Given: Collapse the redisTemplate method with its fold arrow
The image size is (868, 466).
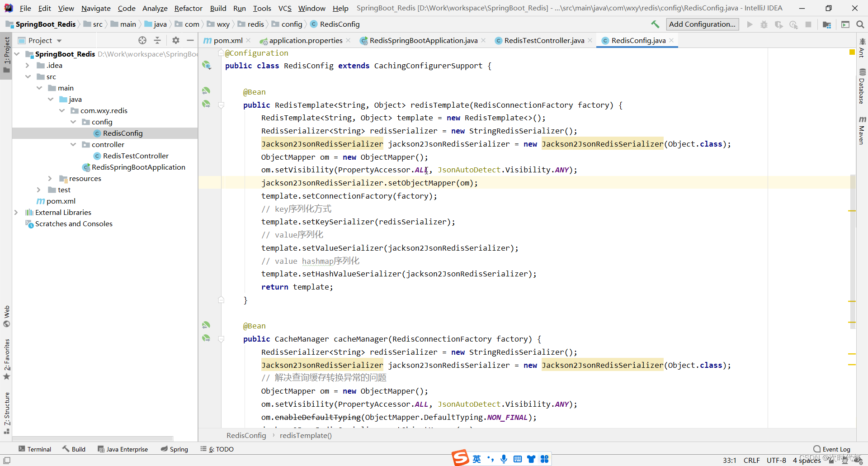Looking at the screenshot, I should 222,105.
